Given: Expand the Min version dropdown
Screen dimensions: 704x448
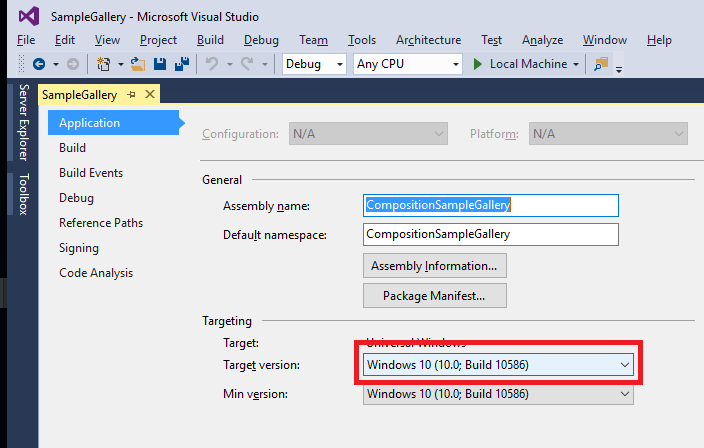Looking at the screenshot, I should [x=625, y=394].
